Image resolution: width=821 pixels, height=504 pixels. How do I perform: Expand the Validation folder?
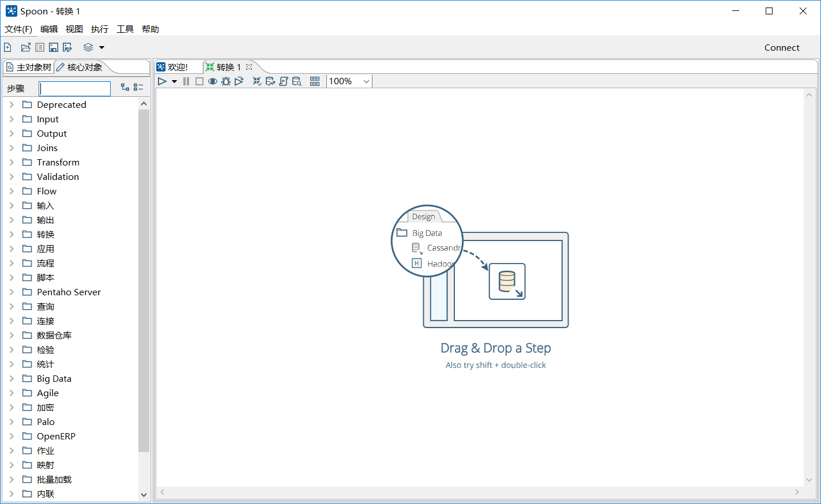pyautogui.click(x=12, y=176)
